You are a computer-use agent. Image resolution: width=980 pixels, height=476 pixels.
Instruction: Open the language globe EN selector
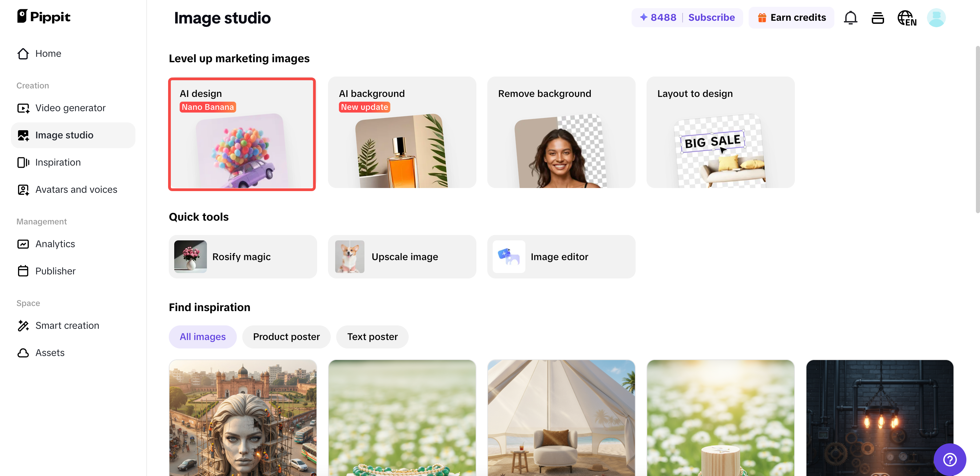pyautogui.click(x=906, y=18)
